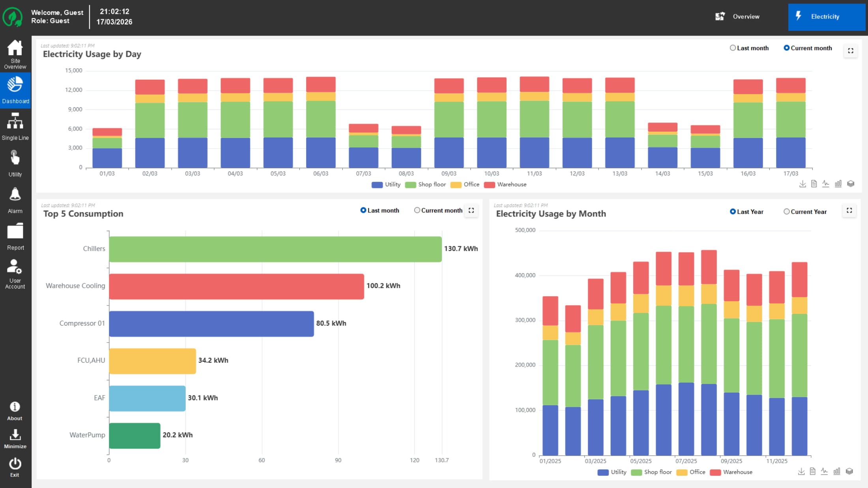This screenshot has width=868, height=488.
Task: Minimize the application via sidebar
Action: (x=15, y=439)
